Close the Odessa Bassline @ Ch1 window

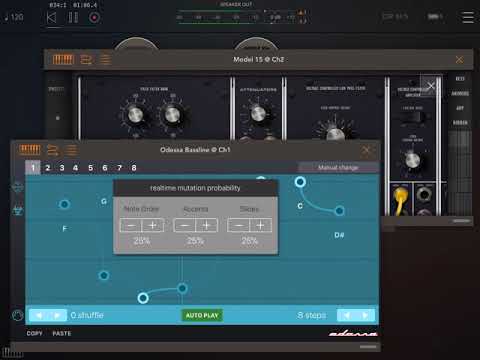(x=366, y=151)
